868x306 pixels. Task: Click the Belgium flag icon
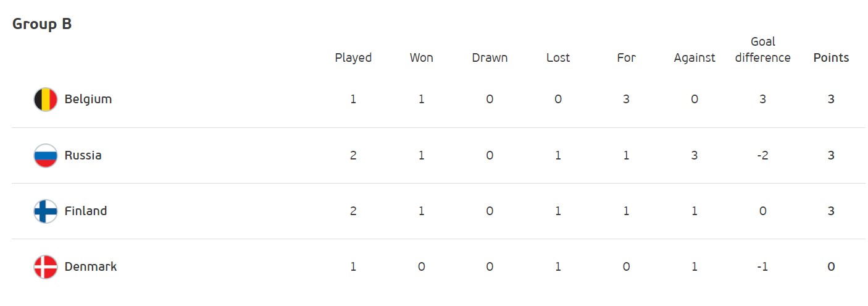tap(45, 100)
